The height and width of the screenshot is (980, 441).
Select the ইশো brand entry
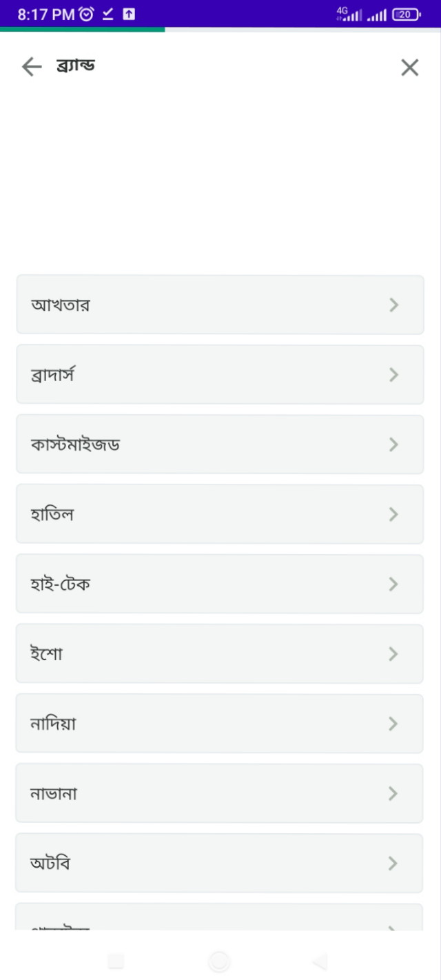(x=220, y=653)
